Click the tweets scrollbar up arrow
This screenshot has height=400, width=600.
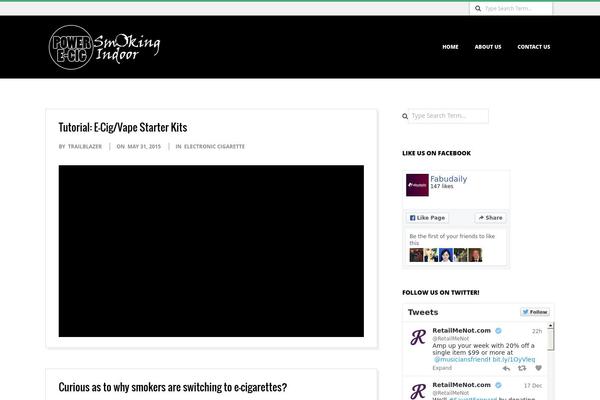tap(551, 326)
